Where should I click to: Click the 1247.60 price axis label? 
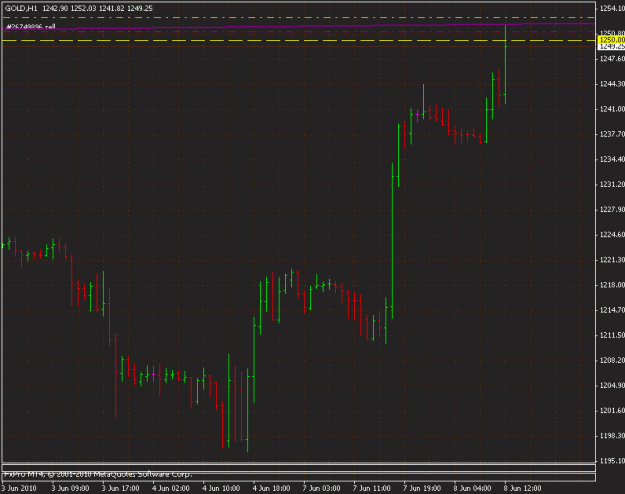612,59
